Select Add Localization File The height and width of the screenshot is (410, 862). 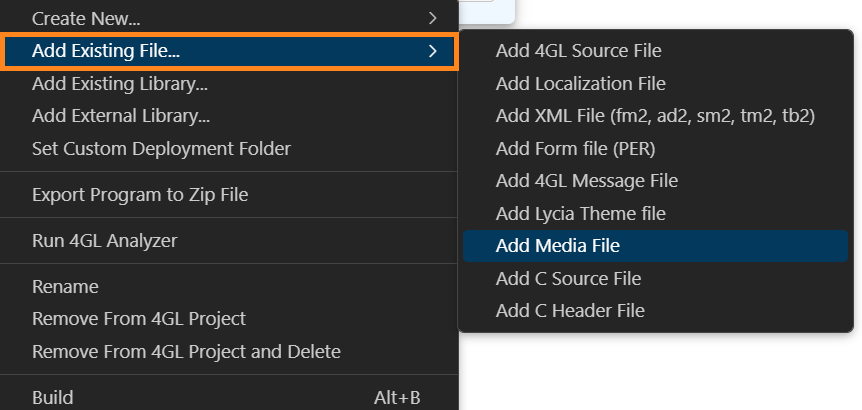click(580, 84)
